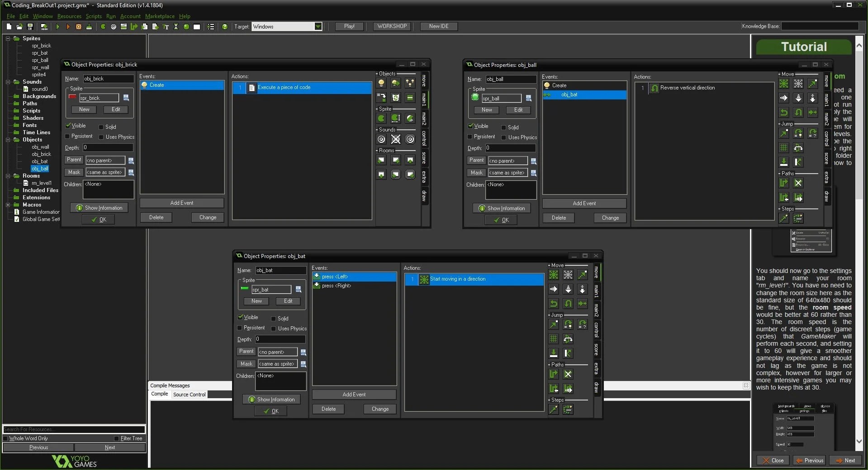Viewport: 868px width, 470px height.
Task: Create a new room using the toolbar icon
Action: (x=196, y=27)
